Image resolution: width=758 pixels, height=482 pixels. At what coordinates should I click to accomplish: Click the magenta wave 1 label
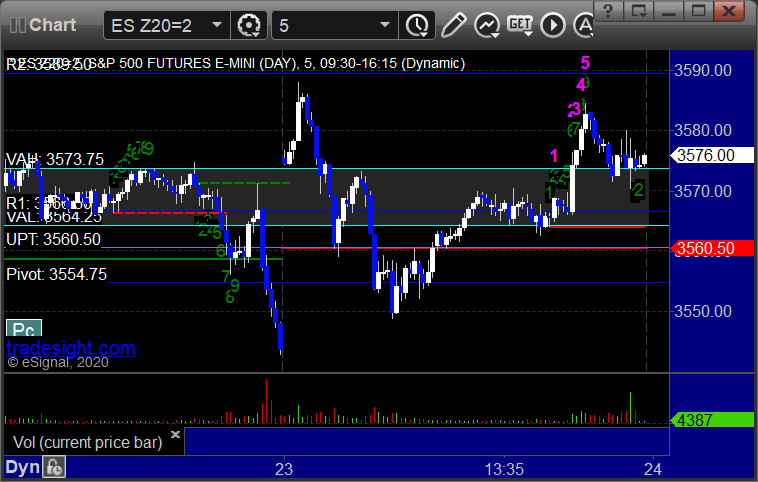pos(554,156)
